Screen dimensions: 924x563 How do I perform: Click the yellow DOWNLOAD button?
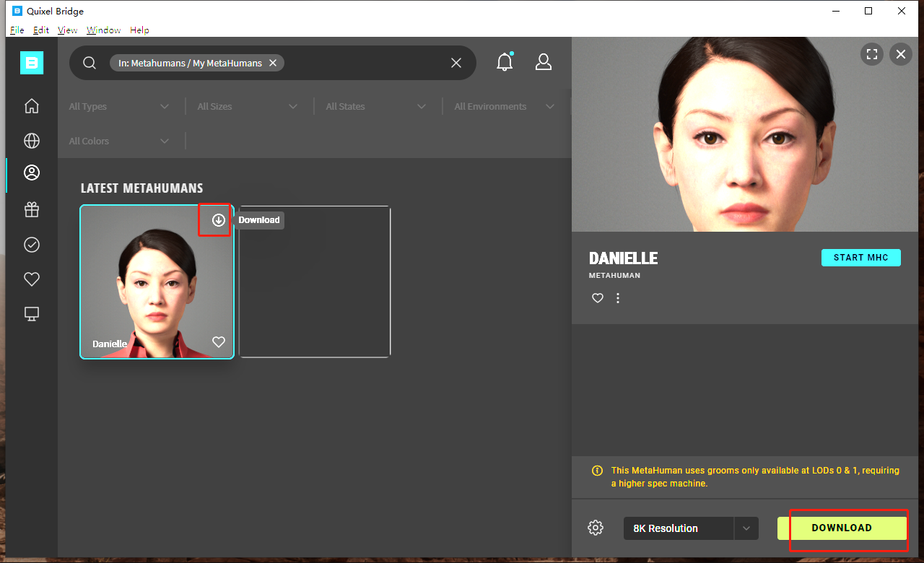842,528
